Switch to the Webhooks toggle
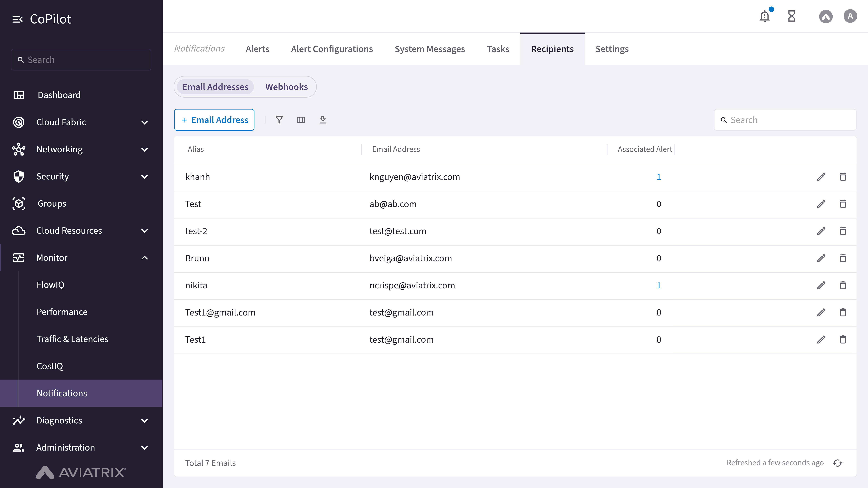Screen dimensions: 868x488 tap(286, 87)
